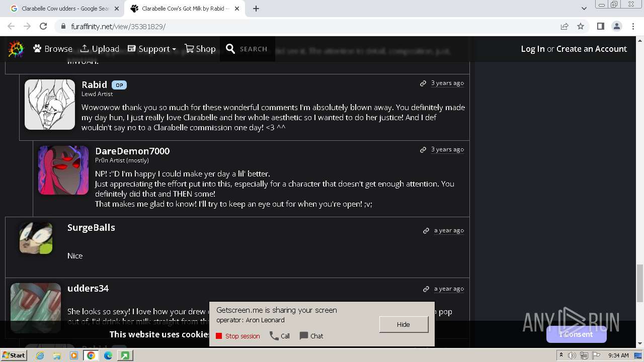
Task: Show hidden system tray icons
Action: (x=561, y=355)
